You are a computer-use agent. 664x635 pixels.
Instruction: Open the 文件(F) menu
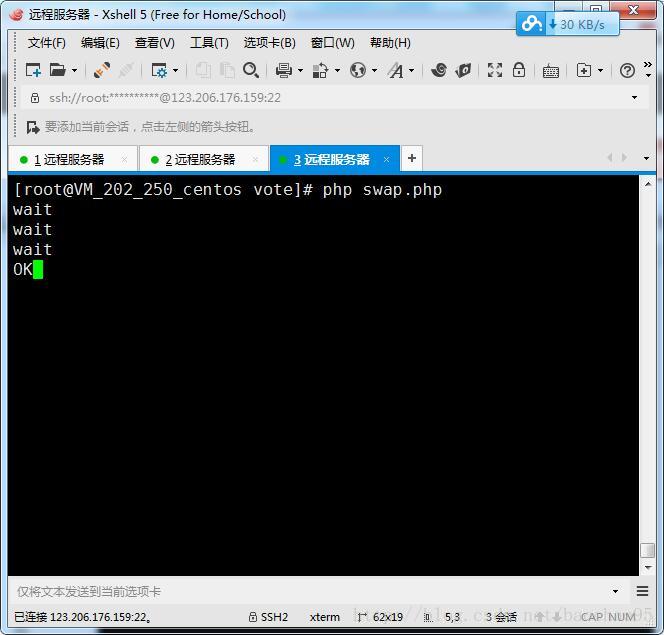coord(47,43)
